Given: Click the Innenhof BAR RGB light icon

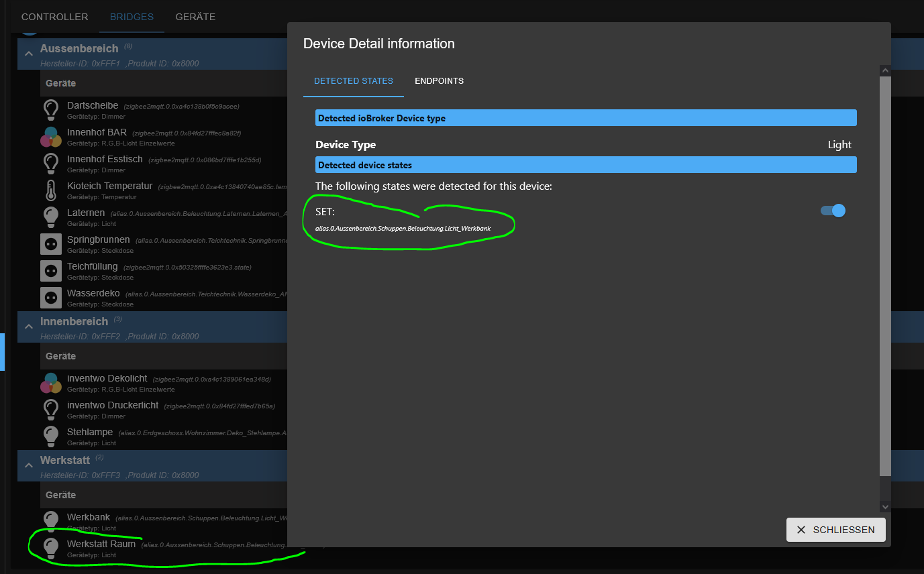Looking at the screenshot, I should pos(51,137).
